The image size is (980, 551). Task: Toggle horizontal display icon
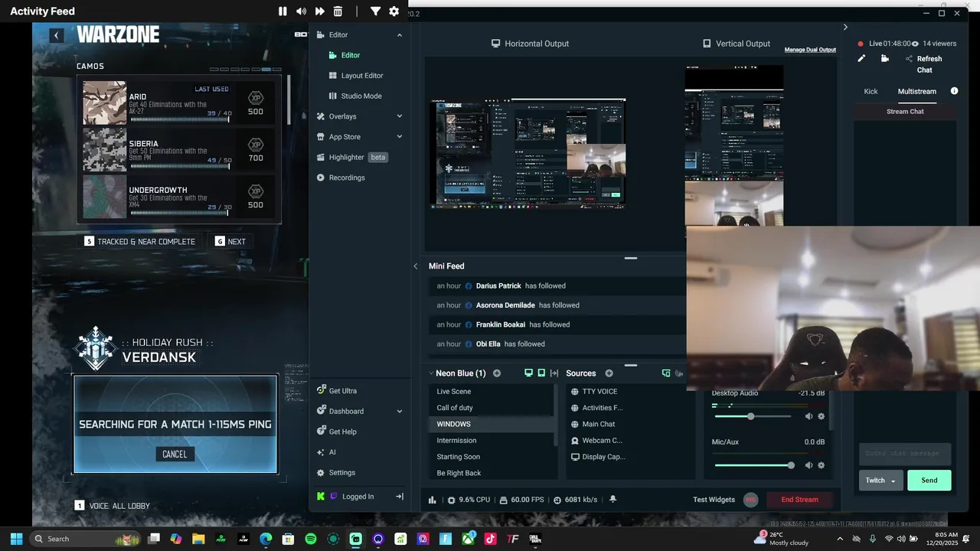528,373
